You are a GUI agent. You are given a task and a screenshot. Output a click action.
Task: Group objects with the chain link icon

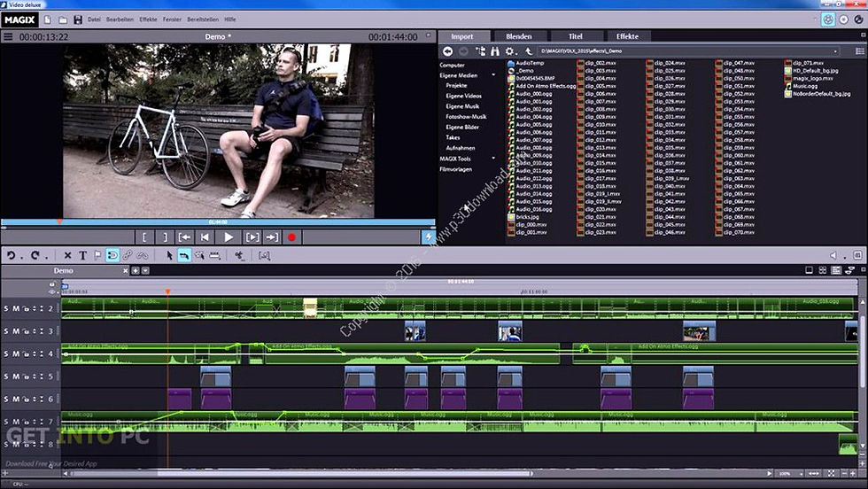pyautogui.click(x=128, y=255)
